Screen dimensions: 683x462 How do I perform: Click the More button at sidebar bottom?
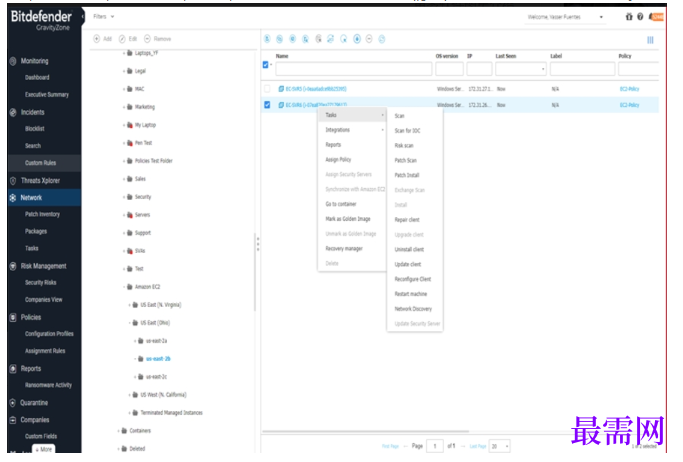[x=44, y=449]
